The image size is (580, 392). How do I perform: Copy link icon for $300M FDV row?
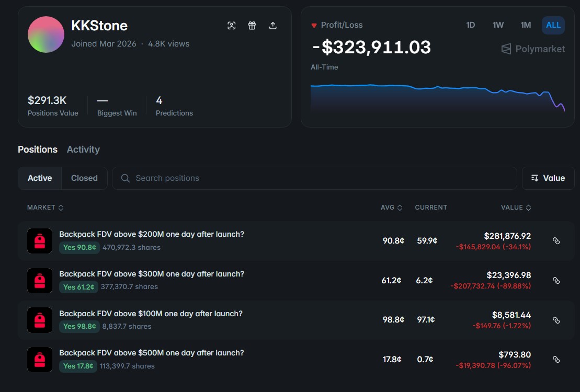556,281
